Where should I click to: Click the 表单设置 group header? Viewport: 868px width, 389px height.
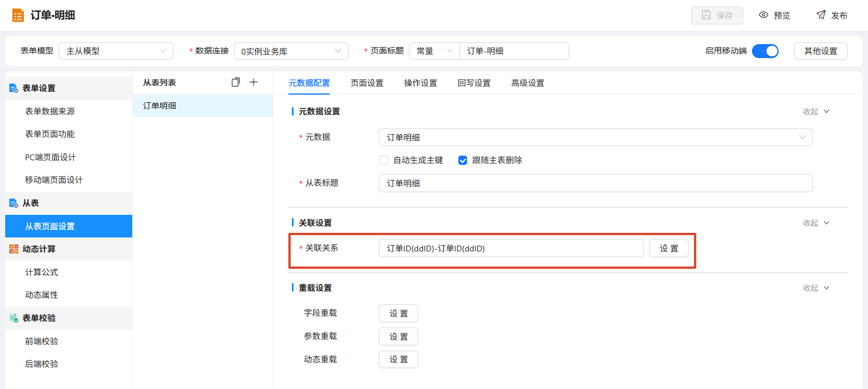(x=68, y=88)
